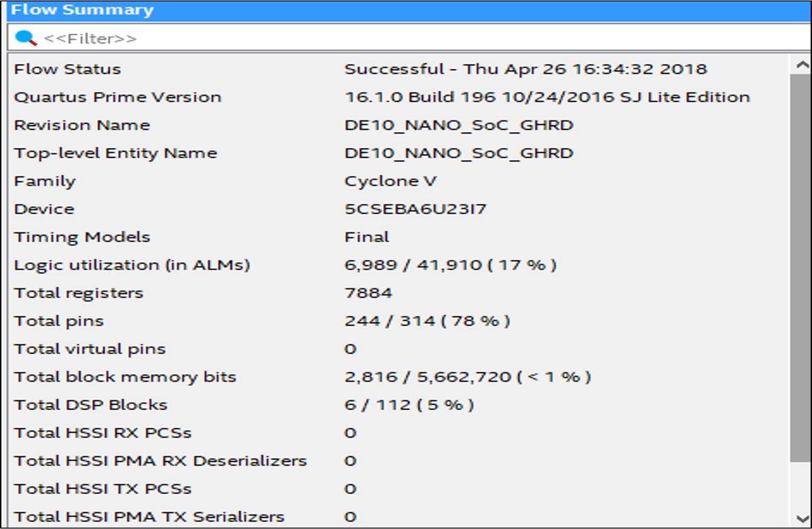Select the Flow Status row
This screenshot has height=529, width=812.
coord(67,69)
